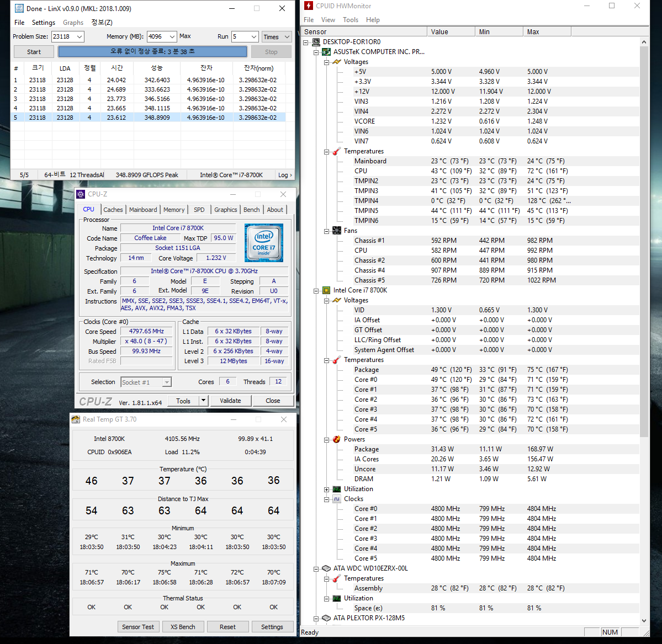This screenshot has width=662, height=644.
Task: Open the CPU-Z Tools dropdown arrow
Action: pyautogui.click(x=203, y=401)
